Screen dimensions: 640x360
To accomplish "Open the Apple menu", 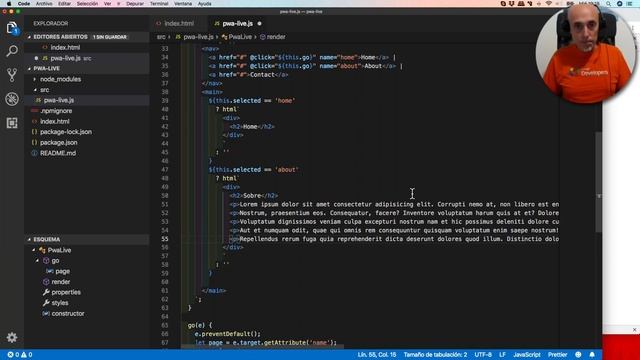I will coord(9,4).
